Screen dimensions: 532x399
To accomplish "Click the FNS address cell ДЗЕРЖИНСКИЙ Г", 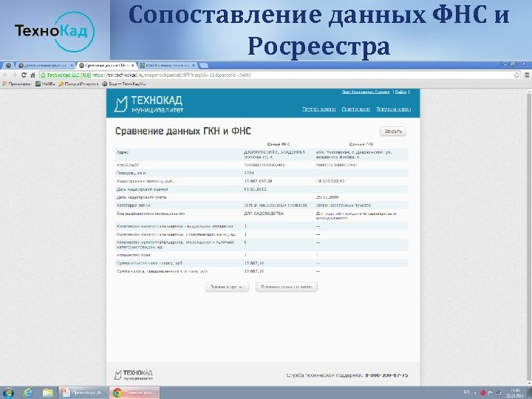I will click(x=274, y=154).
